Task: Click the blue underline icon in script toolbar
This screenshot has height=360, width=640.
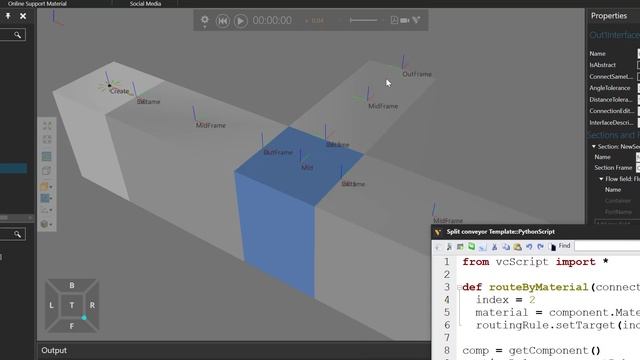Action: point(483,247)
